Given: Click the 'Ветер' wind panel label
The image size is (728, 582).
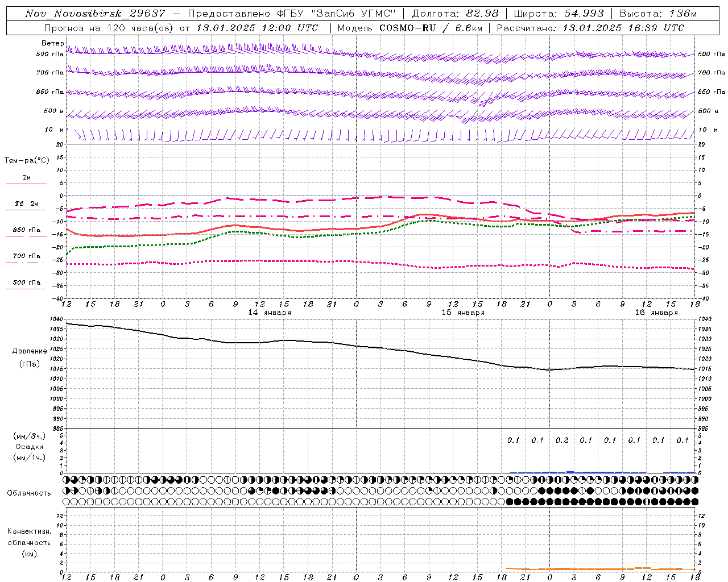Looking at the screenshot, I should (52, 43).
